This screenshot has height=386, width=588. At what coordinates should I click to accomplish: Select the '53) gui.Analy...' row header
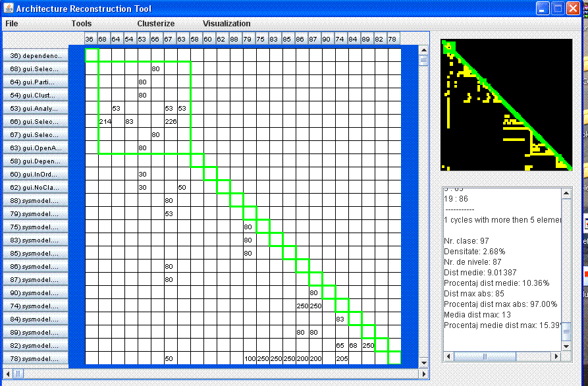click(x=35, y=109)
